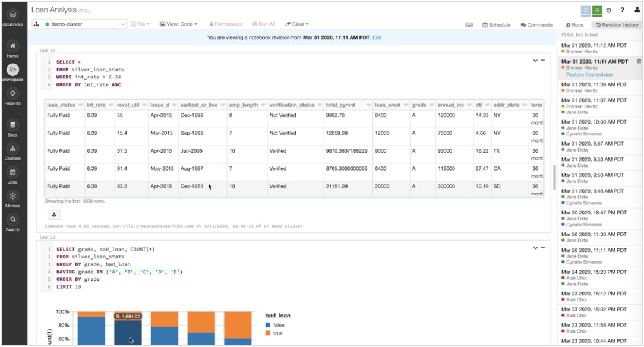Open the Revision history tab
The height and width of the screenshot is (347, 644).
pyautogui.click(x=617, y=25)
